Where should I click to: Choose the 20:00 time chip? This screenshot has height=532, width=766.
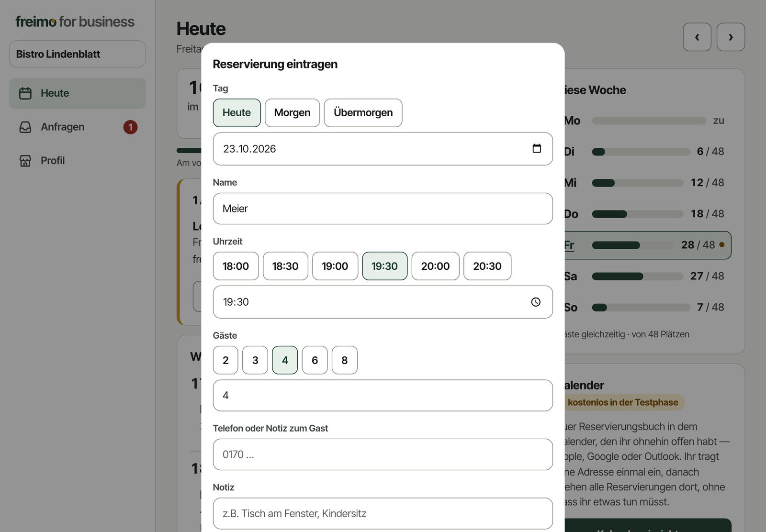(x=435, y=266)
